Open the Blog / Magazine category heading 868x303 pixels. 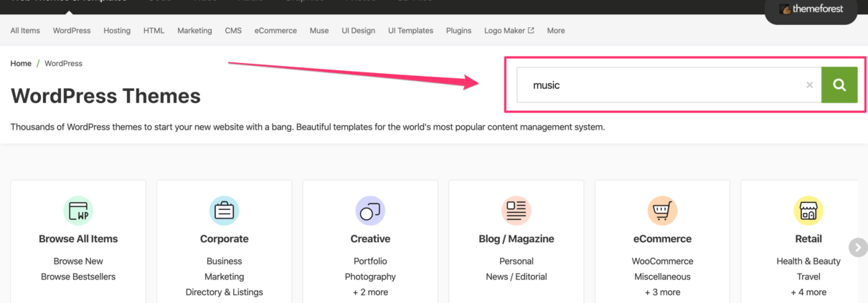[516, 239]
